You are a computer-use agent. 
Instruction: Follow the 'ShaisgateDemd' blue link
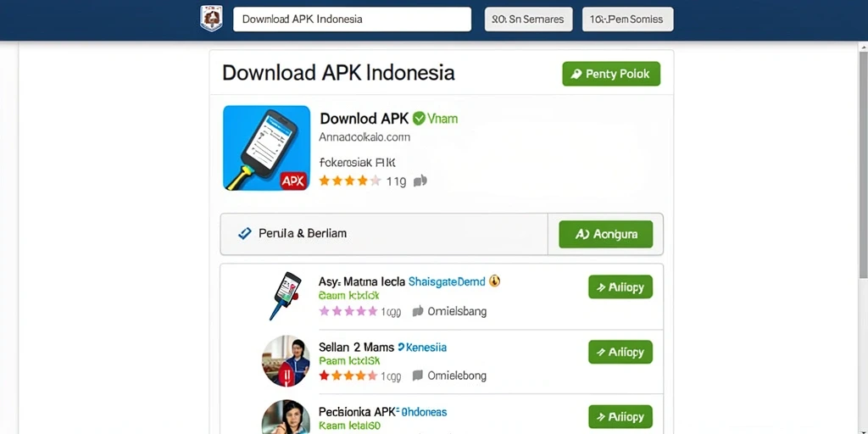pyautogui.click(x=447, y=281)
